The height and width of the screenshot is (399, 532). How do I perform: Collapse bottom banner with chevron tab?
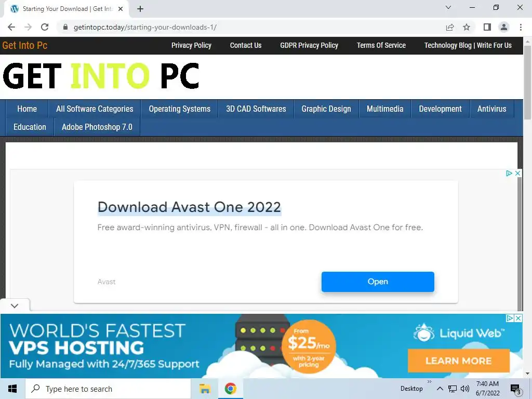(x=15, y=305)
